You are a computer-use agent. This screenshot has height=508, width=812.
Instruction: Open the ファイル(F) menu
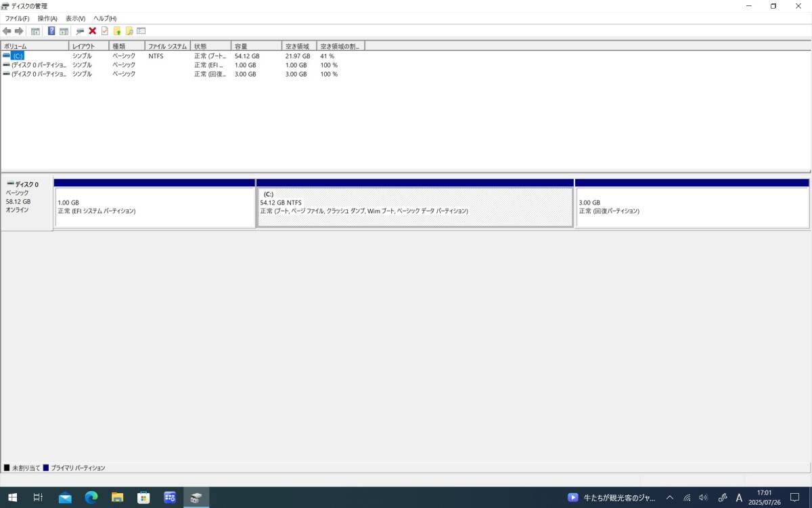coord(17,18)
